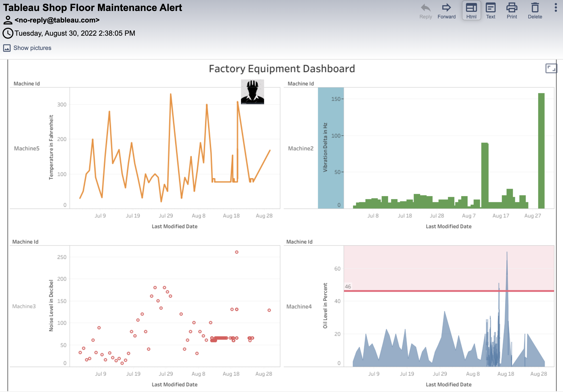Click the sender person icon
This screenshot has height=392, width=563.
click(8, 20)
